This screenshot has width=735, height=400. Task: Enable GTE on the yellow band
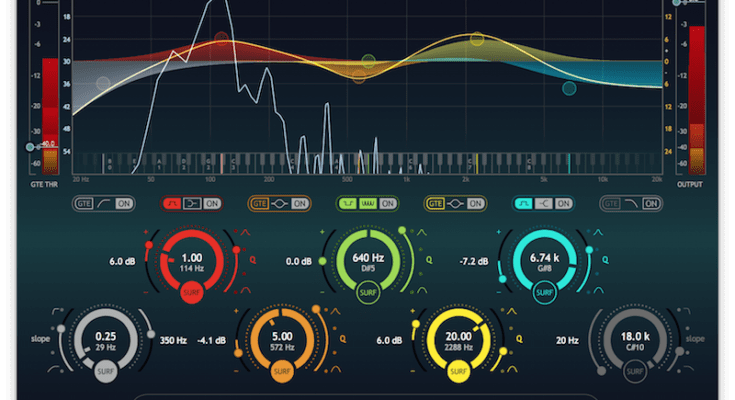click(x=434, y=203)
